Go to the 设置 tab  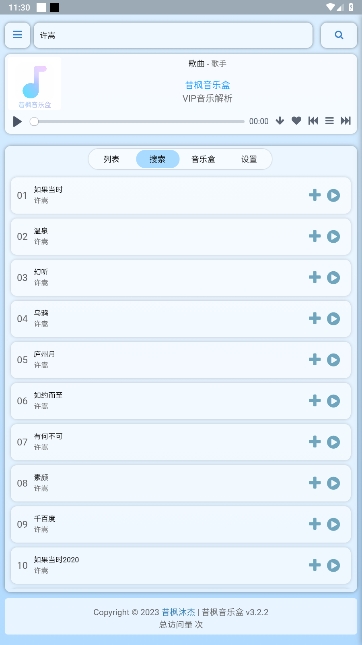click(x=249, y=159)
